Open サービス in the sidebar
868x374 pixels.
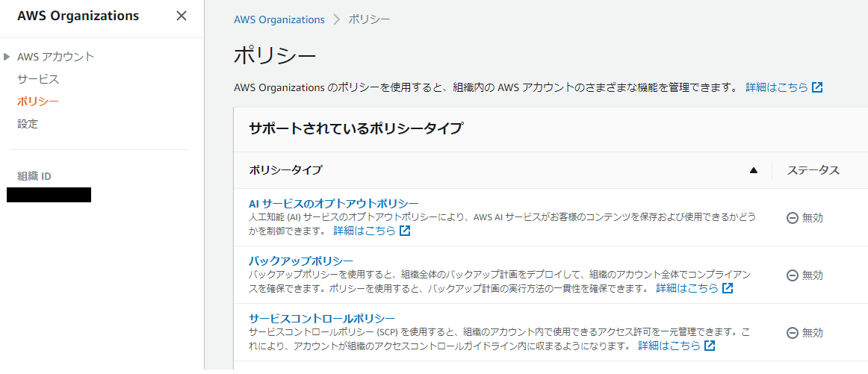coord(38,79)
